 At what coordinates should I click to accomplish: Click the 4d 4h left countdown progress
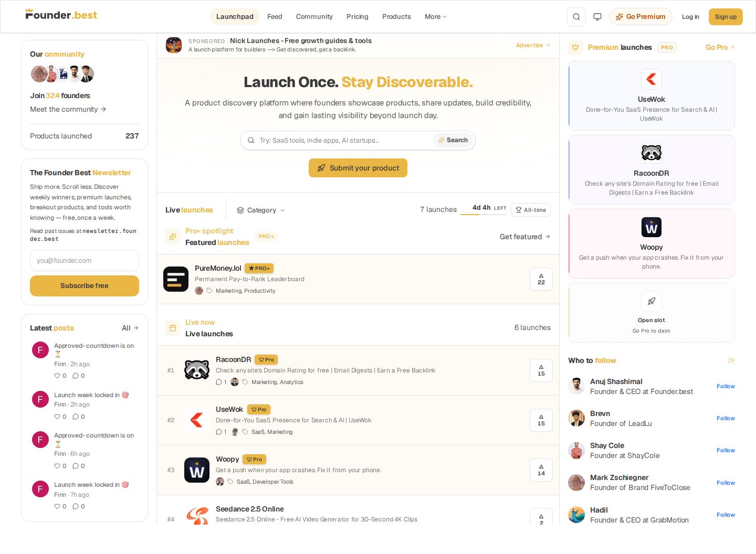pos(484,209)
